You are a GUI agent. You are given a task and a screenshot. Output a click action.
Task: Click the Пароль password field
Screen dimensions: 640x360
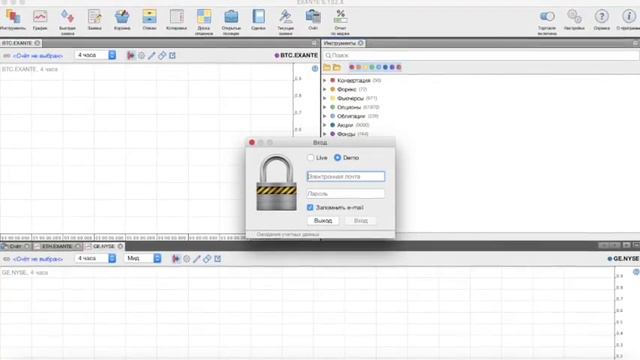point(346,193)
